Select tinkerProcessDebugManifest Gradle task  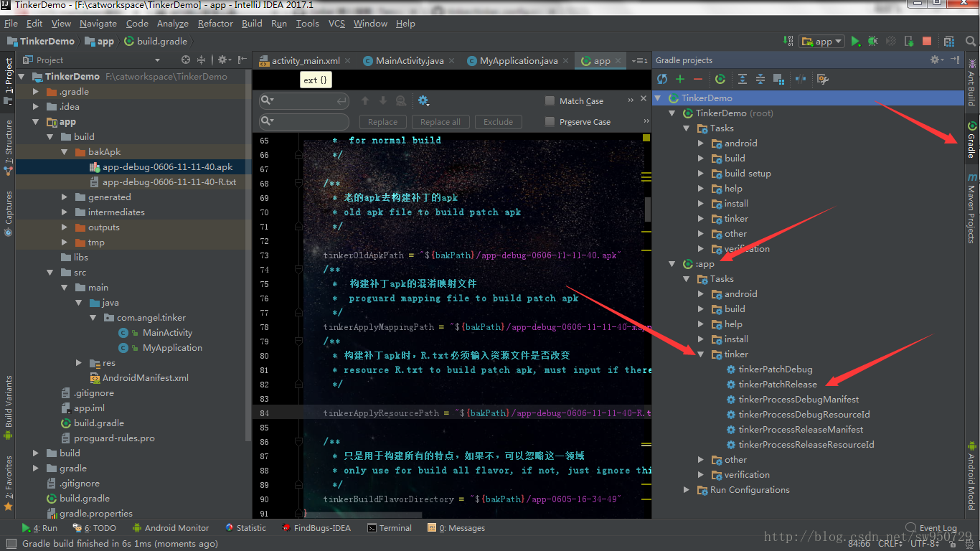coord(798,400)
